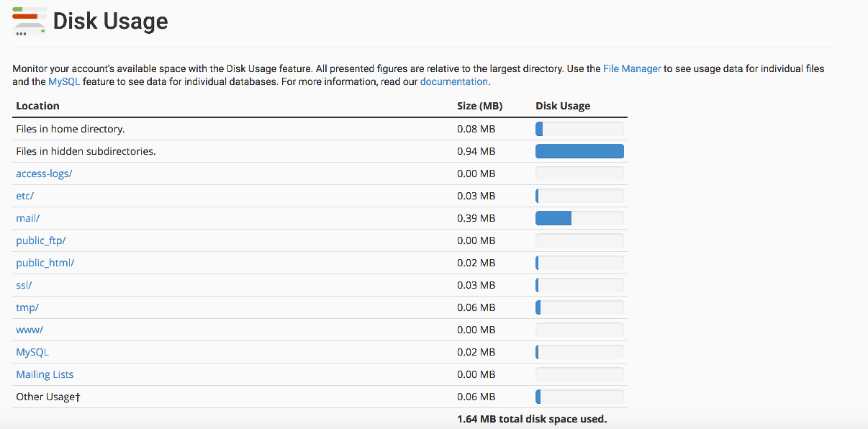This screenshot has height=429, width=868.
Task: Click the 0.06 MB value for Other Usage
Action: (476, 397)
